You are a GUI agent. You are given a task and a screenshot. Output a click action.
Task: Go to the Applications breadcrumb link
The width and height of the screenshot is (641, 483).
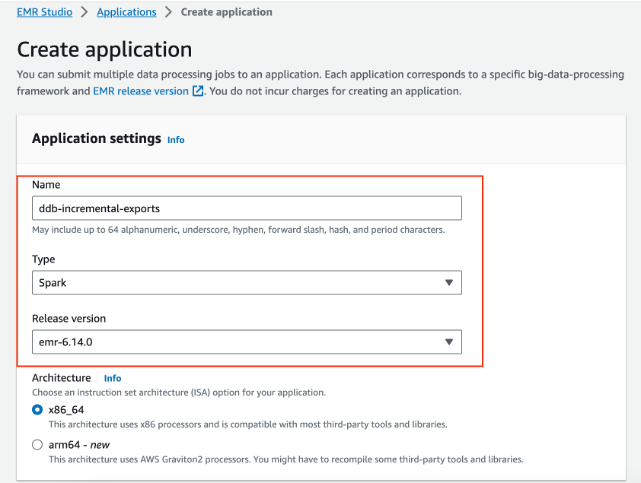126,12
